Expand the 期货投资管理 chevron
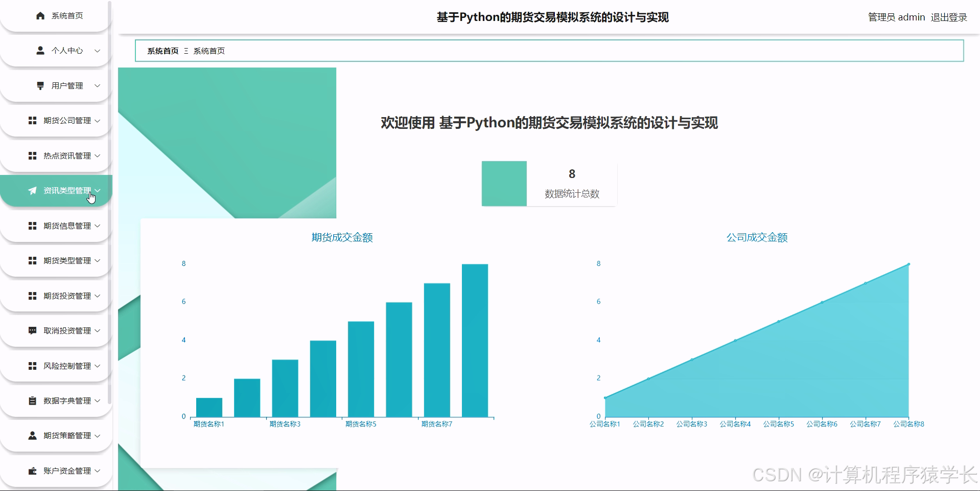Screen dimensions: 980x491 [x=97, y=296]
